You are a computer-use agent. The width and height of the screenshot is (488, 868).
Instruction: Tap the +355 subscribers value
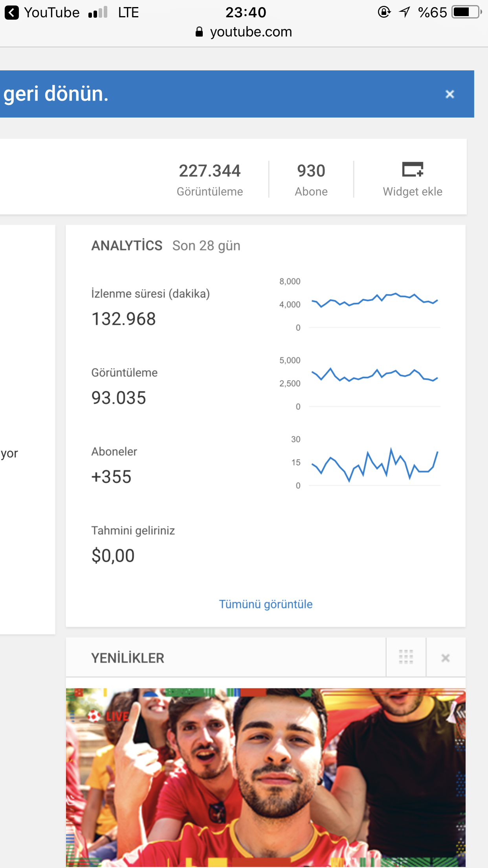[111, 477]
